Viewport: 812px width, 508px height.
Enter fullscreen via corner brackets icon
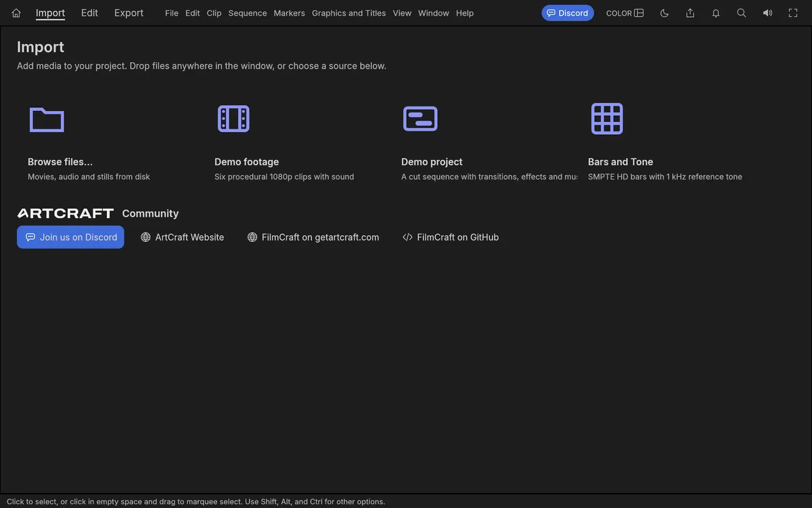(793, 13)
